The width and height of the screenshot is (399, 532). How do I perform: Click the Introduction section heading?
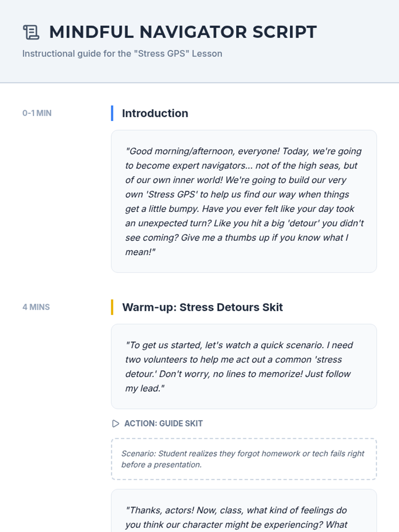coord(155,113)
